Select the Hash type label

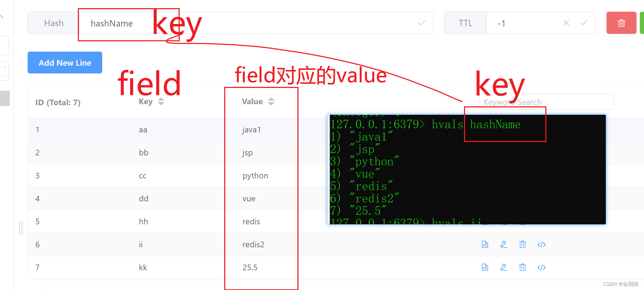(x=54, y=23)
